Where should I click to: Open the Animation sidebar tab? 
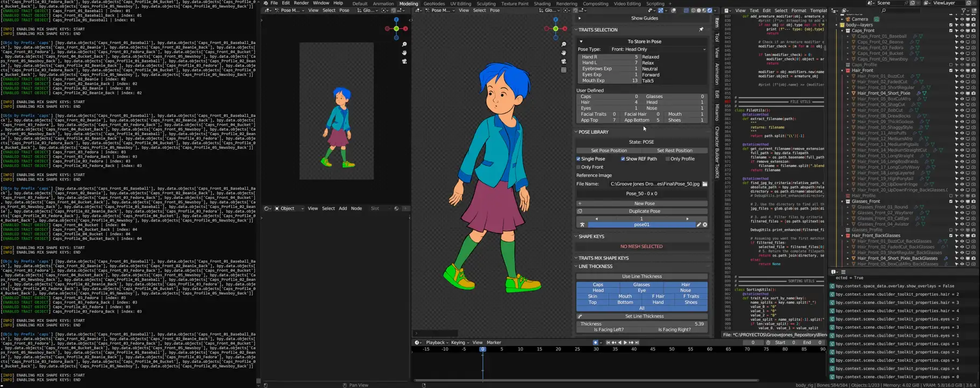[717, 74]
